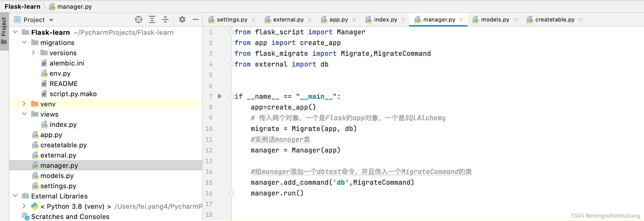Close the manager.py tab

461,20
